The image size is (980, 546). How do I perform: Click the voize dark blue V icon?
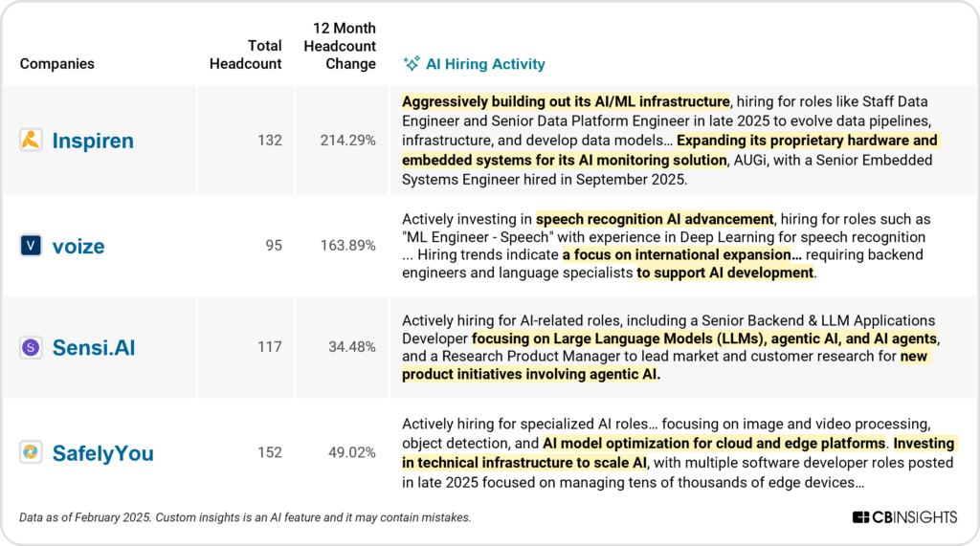[31, 246]
